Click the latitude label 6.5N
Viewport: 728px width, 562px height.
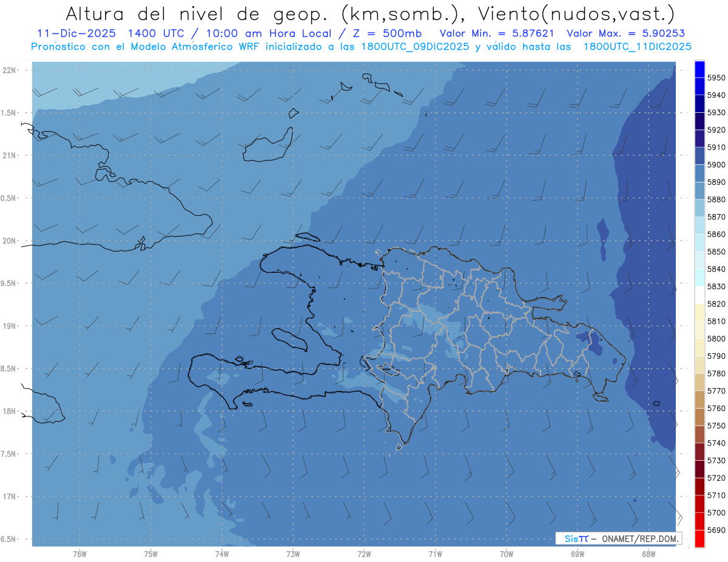[8, 540]
